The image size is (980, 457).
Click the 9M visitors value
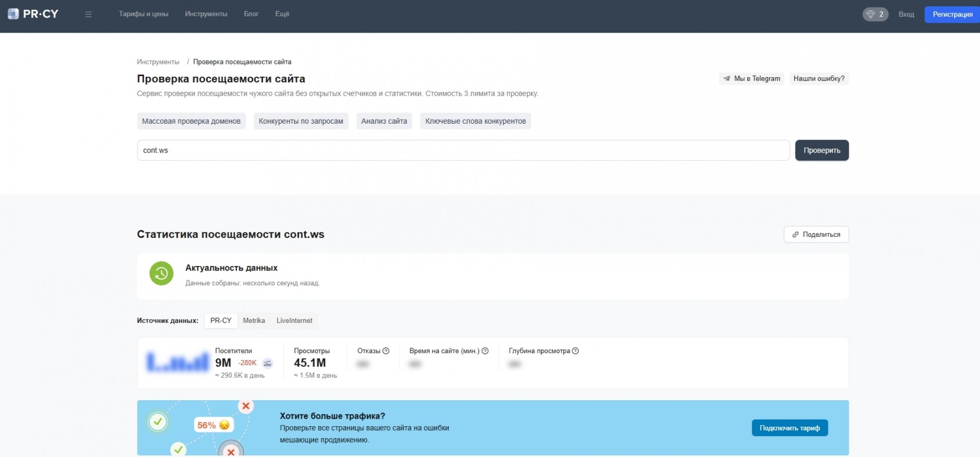223,363
